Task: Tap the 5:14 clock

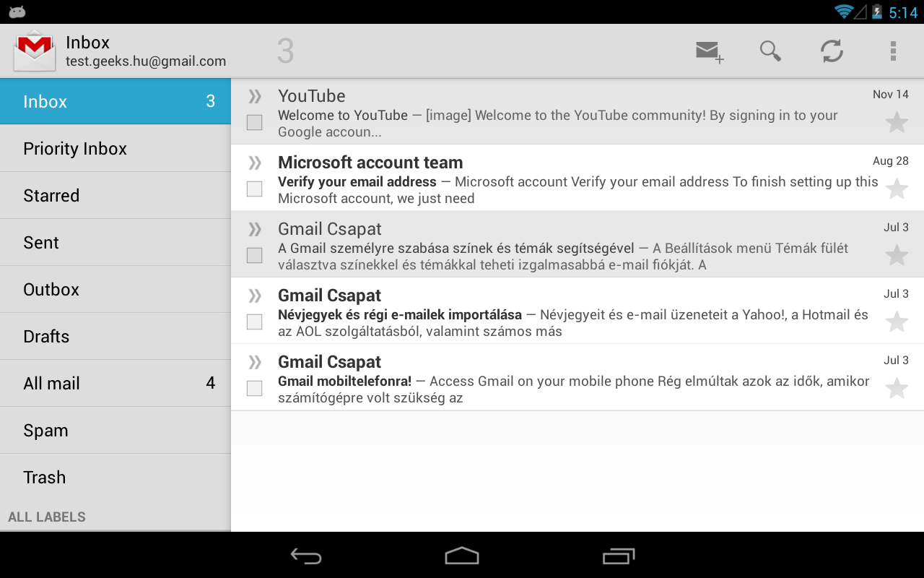Action: pos(903,12)
